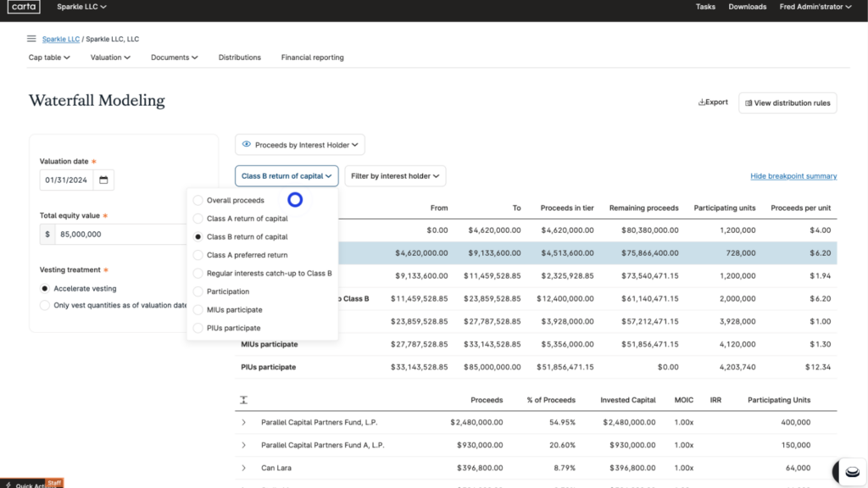Select the PIUs participate option
This screenshot has width=868, height=488.
[198, 328]
